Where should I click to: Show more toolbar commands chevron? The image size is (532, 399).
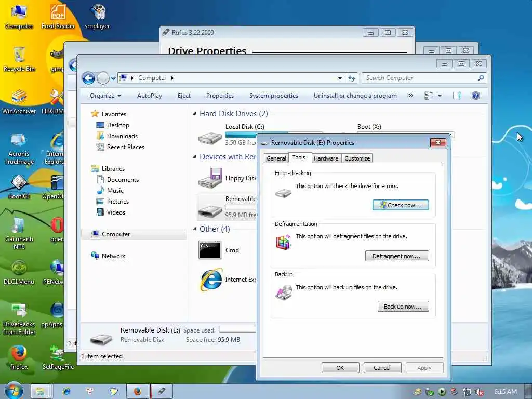pos(411,96)
